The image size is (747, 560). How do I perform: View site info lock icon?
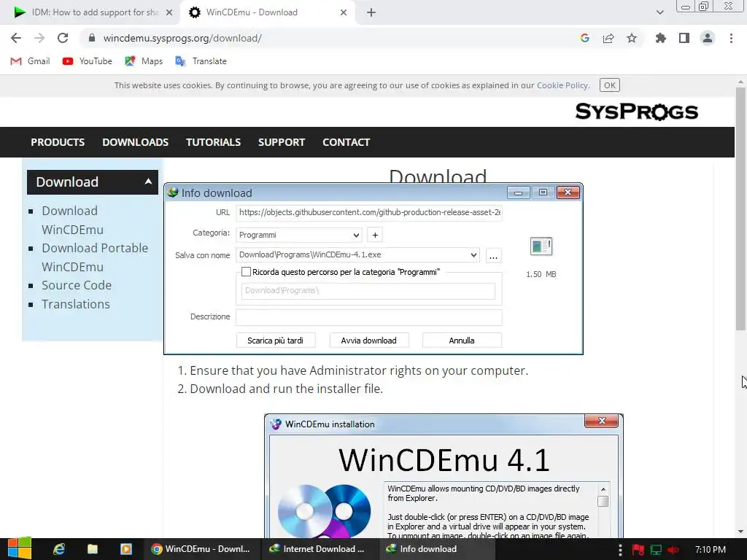pos(92,38)
